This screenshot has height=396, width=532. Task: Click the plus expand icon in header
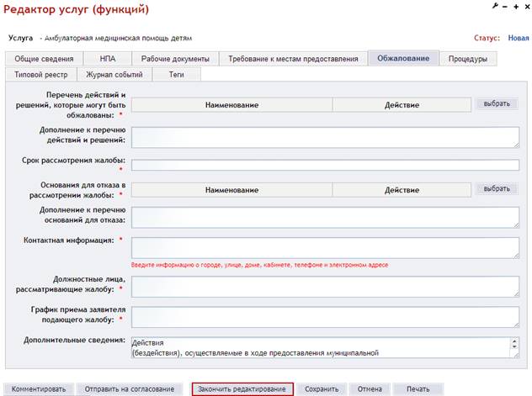[516, 7]
